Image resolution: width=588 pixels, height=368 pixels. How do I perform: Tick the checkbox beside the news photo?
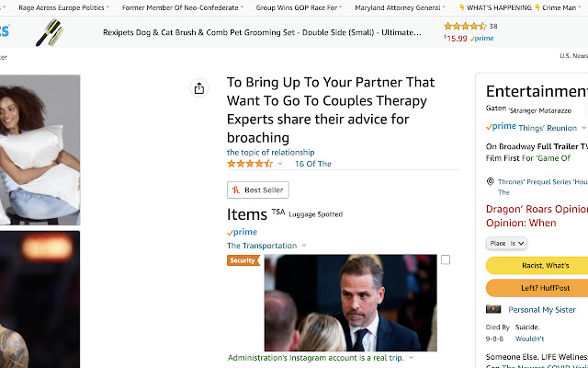pyautogui.click(x=446, y=259)
